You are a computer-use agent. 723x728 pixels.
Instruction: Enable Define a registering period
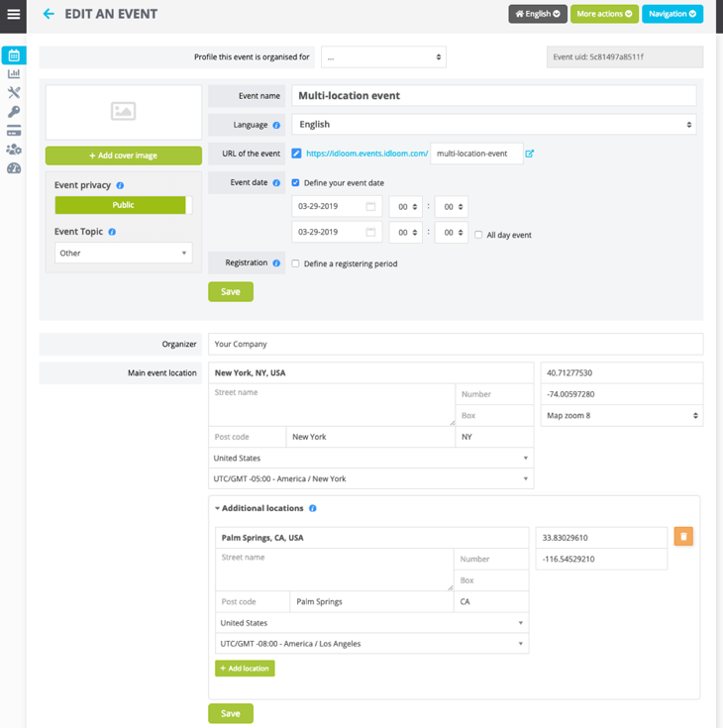[x=296, y=263]
